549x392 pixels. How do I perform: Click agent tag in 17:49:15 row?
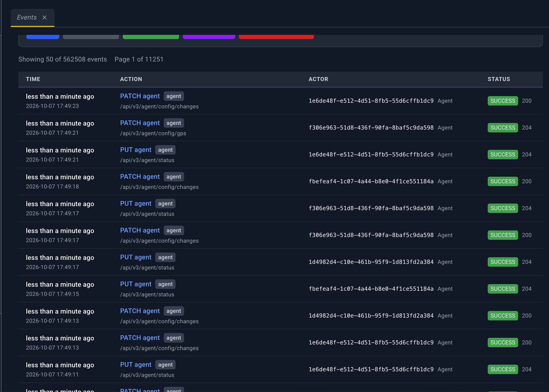tap(165, 284)
